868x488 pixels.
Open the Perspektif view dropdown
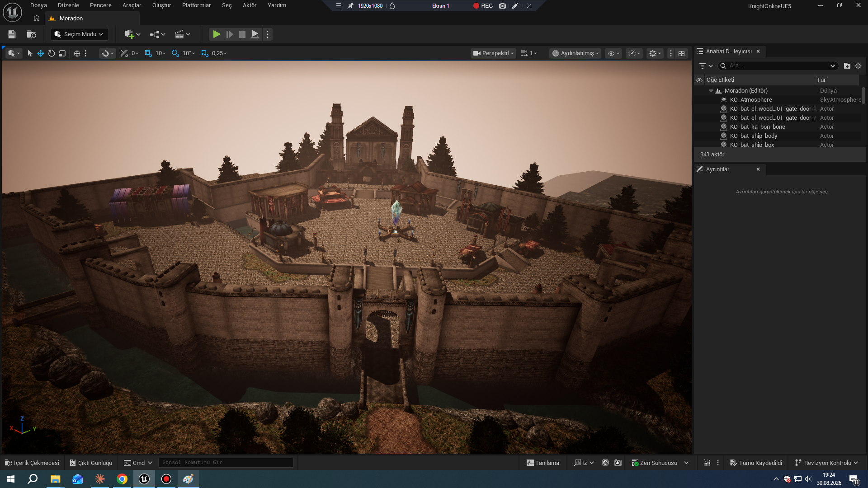coord(493,53)
